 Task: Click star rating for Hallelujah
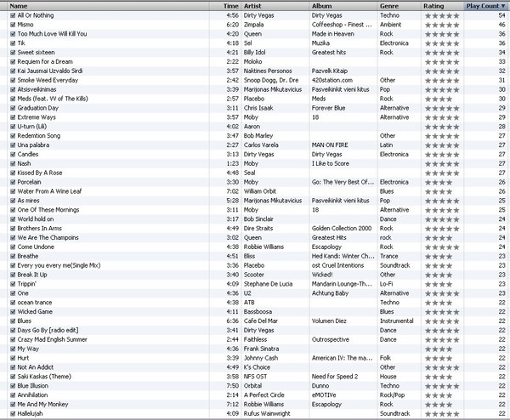pos(442,413)
